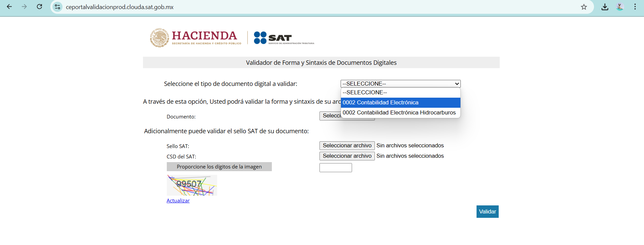Open the browser downloads icon
The height and width of the screenshot is (245, 644).
pos(605,7)
